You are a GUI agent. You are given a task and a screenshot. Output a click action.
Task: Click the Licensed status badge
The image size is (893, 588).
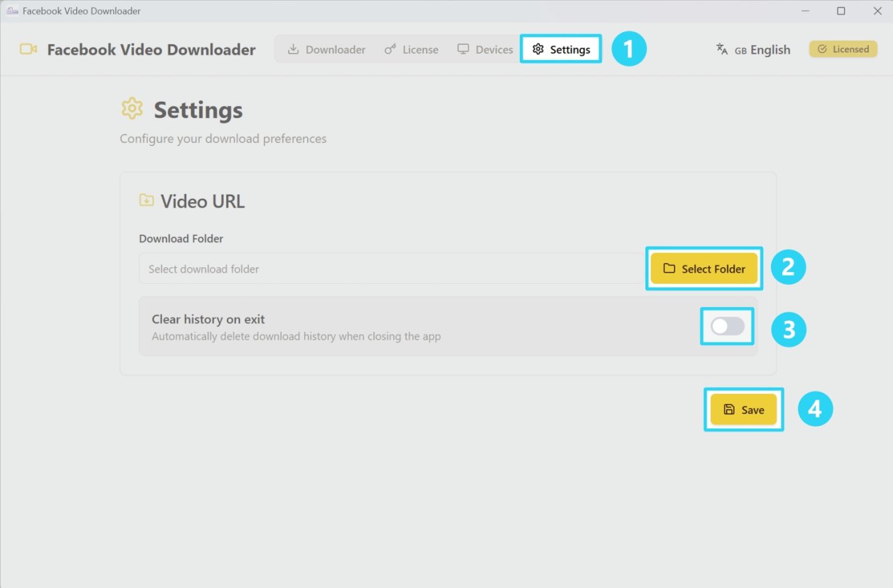click(843, 49)
